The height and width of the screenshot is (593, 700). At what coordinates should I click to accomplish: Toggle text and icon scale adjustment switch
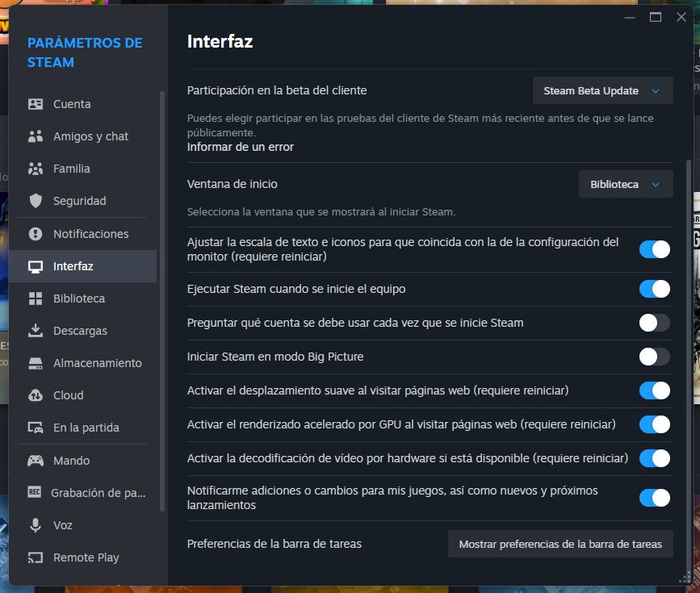tap(655, 249)
